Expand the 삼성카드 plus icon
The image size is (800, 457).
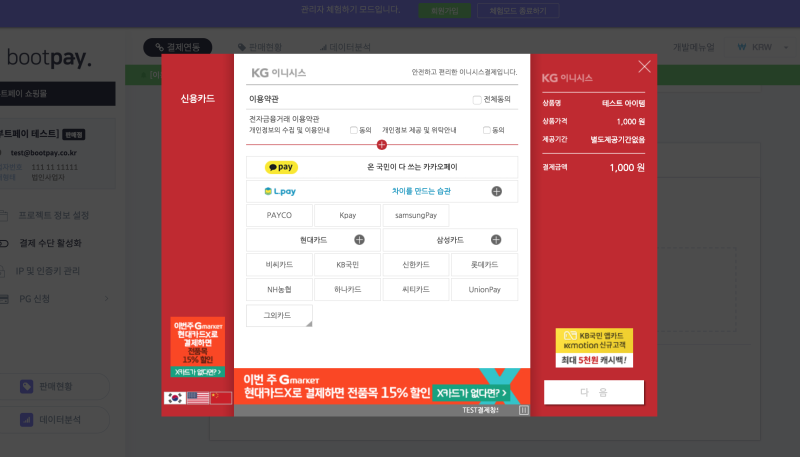pyautogui.click(x=496, y=240)
